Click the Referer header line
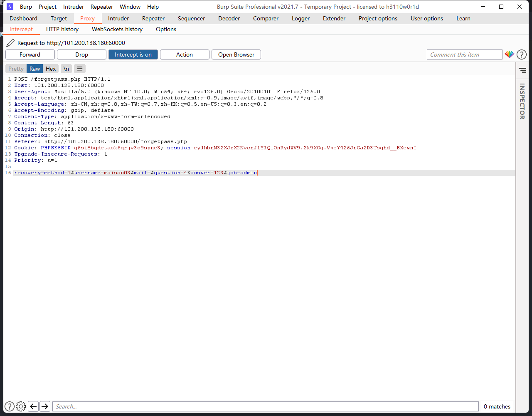The height and width of the screenshot is (416, 532). click(x=101, y=141)
